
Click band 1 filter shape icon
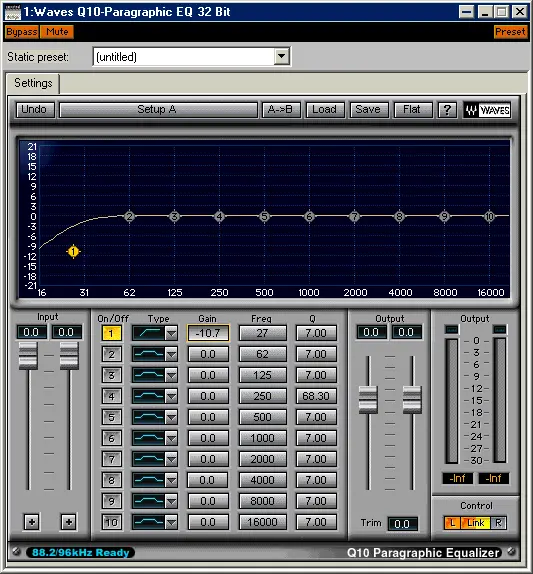[x=148, y=333]
